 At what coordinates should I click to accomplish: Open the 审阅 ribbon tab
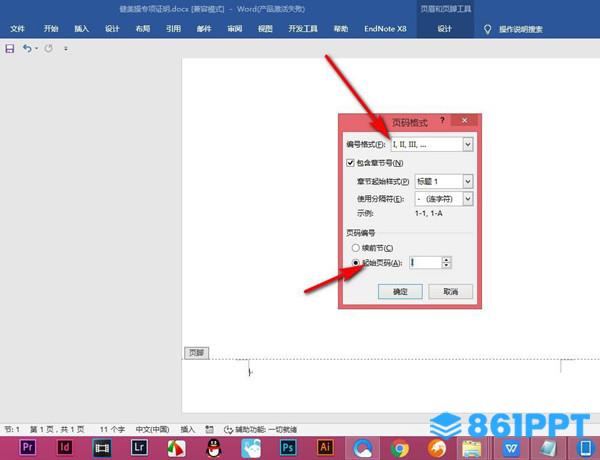pyautogui.click(x=235, y=29)
